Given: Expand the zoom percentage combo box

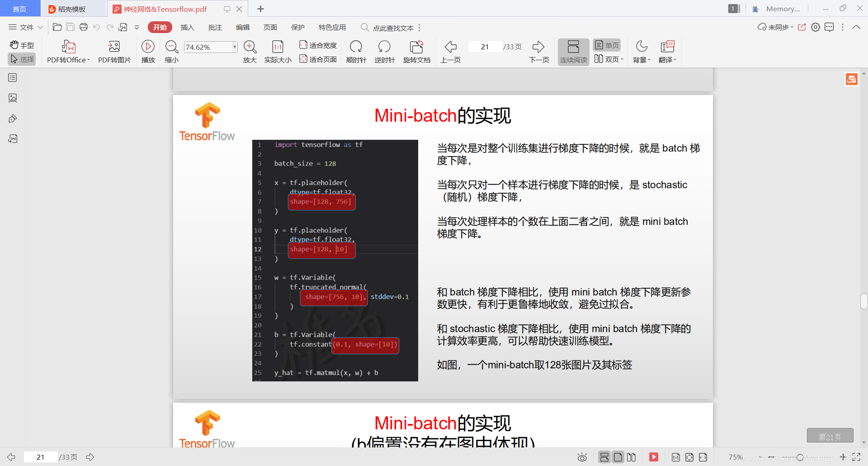Looking at the screenshot, I should (x=234, y=47).
